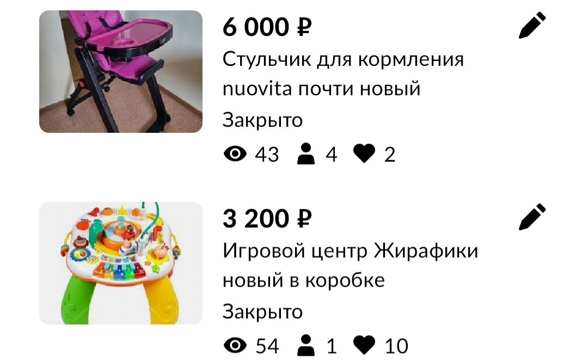This screenshot has width=588, height=364.
Task: Tap the person icon next to 4
Action: coord(306,153)
